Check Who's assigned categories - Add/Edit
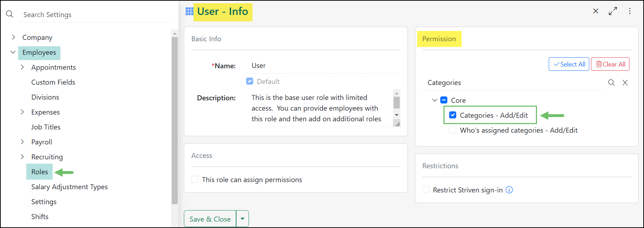 pyautogui.click(x=453, y=130)
